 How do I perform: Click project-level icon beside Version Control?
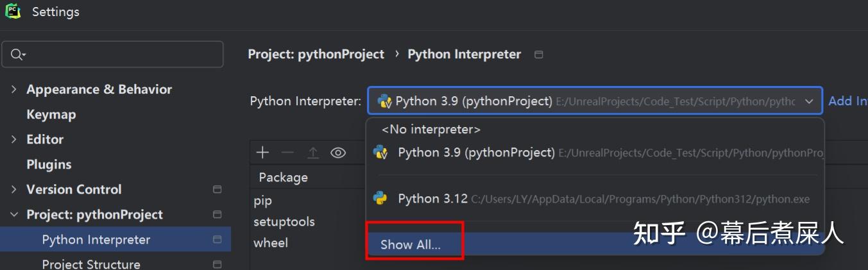click(x=217, y=190)
